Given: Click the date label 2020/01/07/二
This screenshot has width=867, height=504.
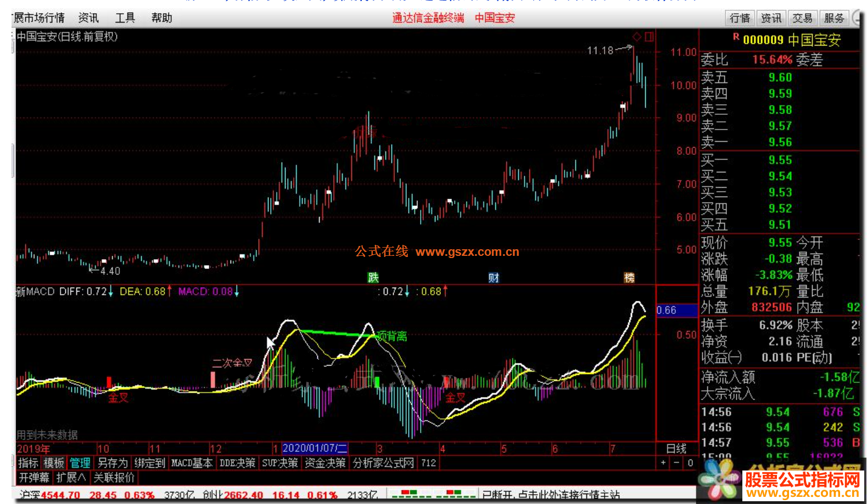Looking at the screenshot, I should tap(315, 449).
